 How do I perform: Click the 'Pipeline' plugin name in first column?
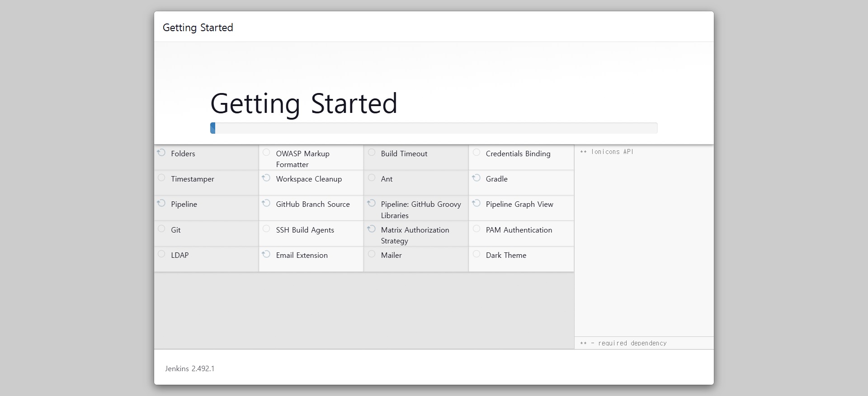[x=184, y=204]
